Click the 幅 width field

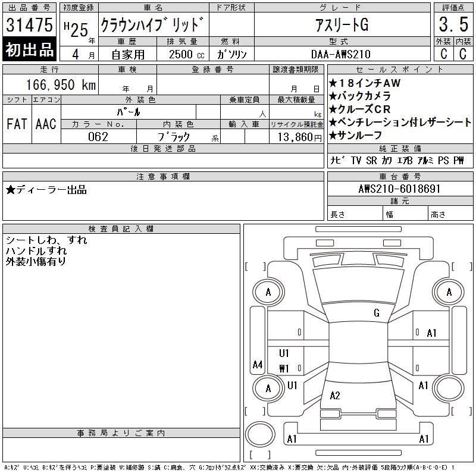405,213
